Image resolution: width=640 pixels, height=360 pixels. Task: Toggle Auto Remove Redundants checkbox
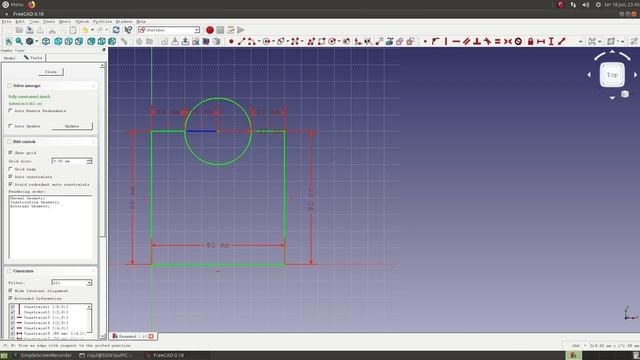[11, 111]
